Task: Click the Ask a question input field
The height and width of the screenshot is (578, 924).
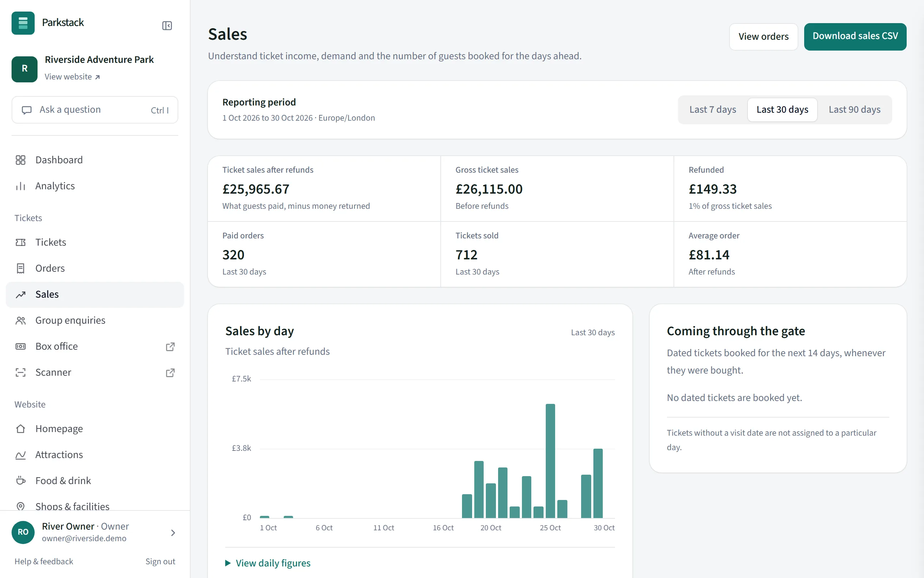Action: [95, 110]
